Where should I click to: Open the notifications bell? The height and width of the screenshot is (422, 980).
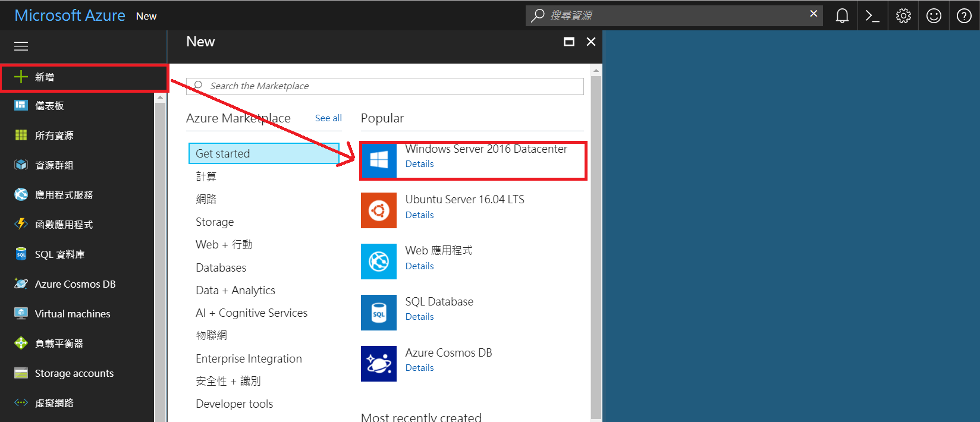tap(842, 15)
